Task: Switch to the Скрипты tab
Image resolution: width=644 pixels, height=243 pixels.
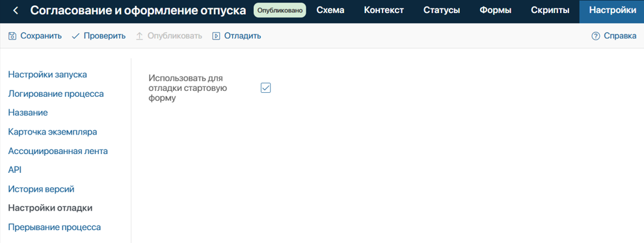Action: click(x=550, y=10)
